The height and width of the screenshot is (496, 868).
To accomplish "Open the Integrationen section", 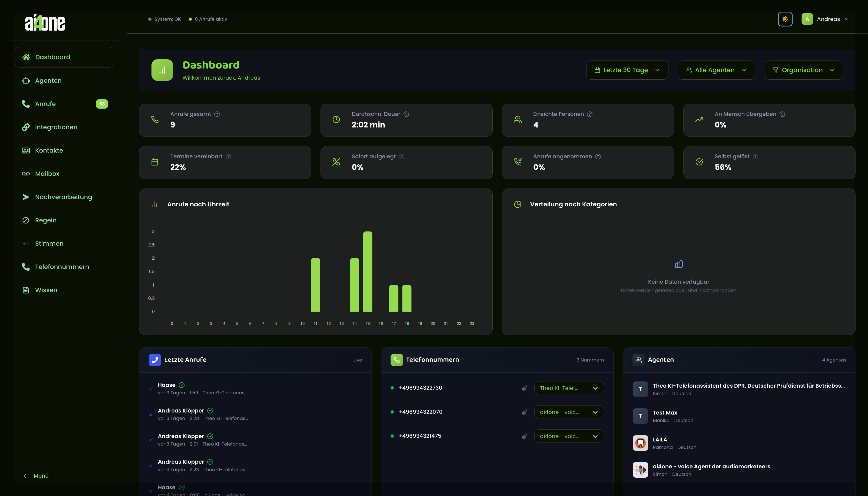I will pos(56,127).
